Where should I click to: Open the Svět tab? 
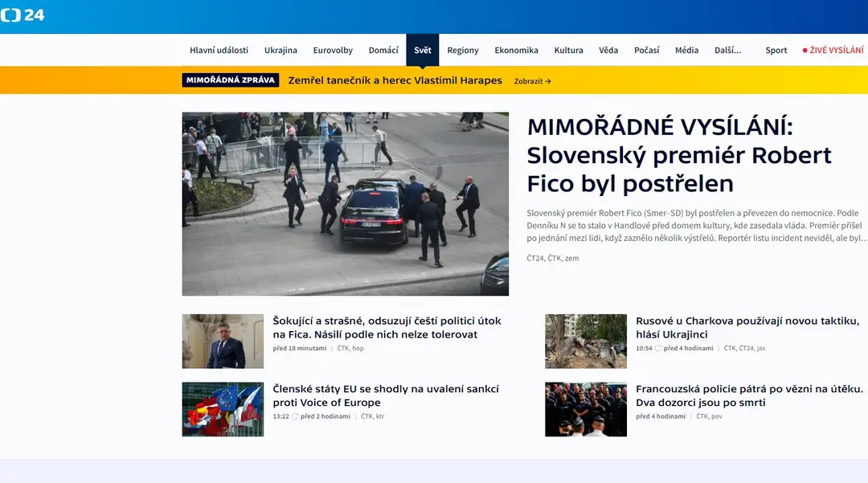pyautogui.click(x=423, y=51)
